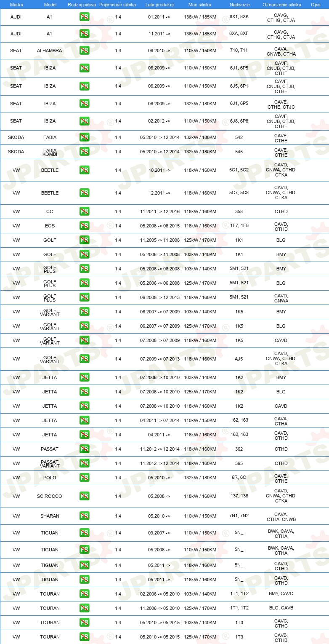Click the Marka column header
Viewport: 329px width, 644px height.
[x=16, y=4]
